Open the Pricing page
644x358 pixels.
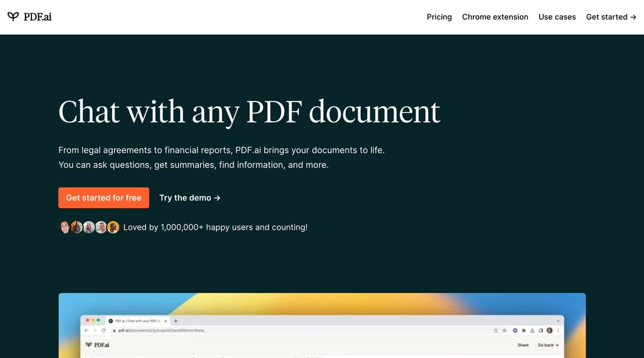coord(439,17)
